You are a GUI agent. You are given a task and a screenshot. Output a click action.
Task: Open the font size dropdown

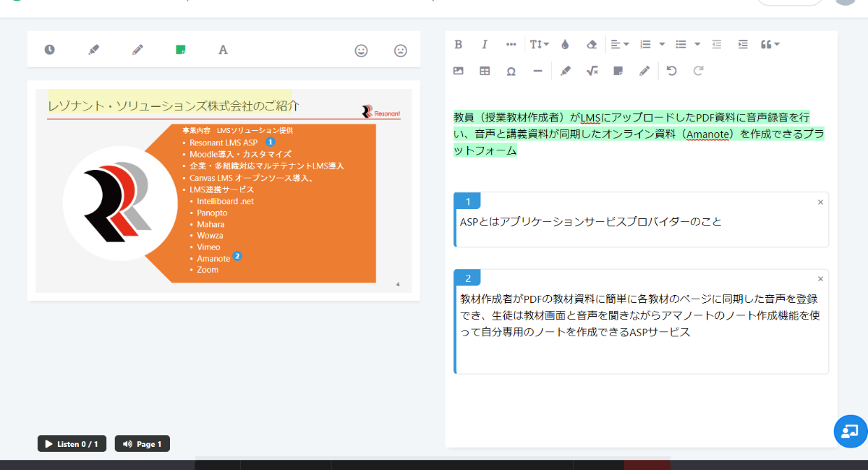point(539,44)
